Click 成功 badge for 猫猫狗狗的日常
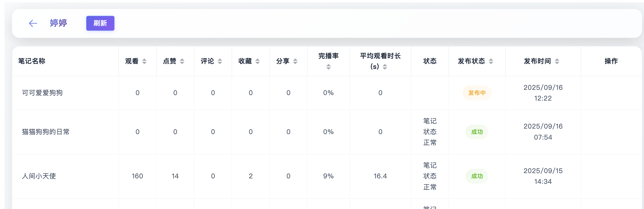The width and height of the screenshot is (644, 209). click(477, 132)
